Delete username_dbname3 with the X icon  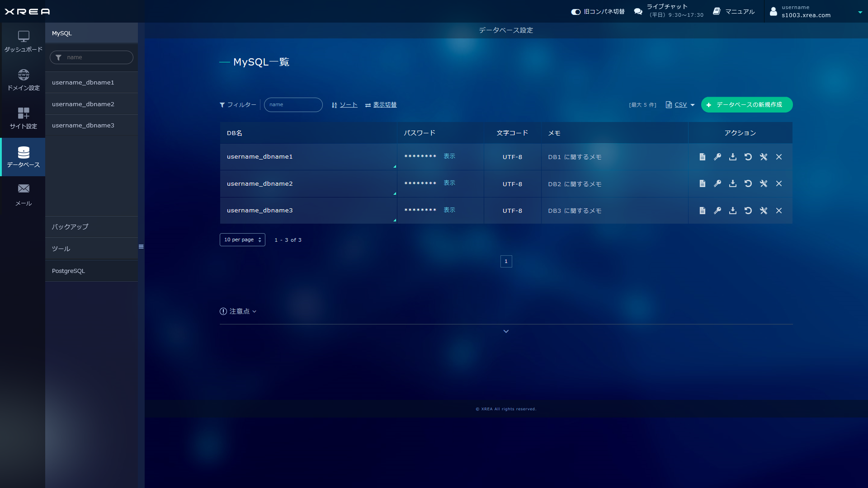pos(779,211)
